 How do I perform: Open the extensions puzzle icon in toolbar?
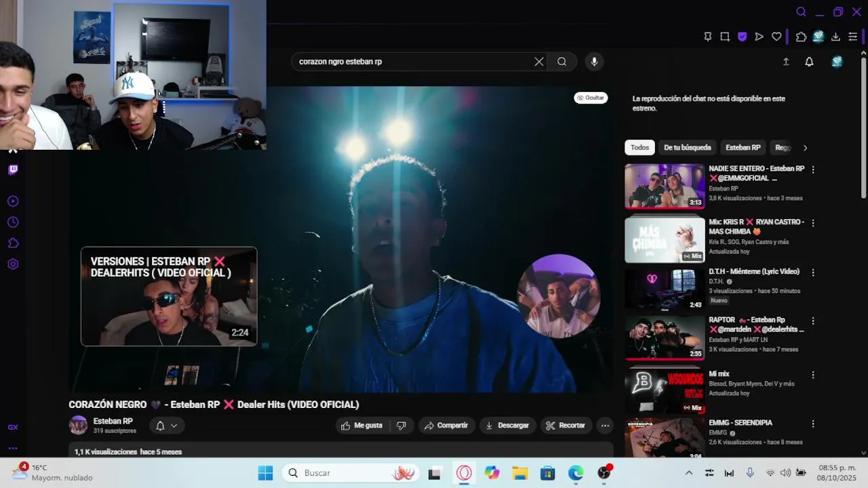pos(802,37)
